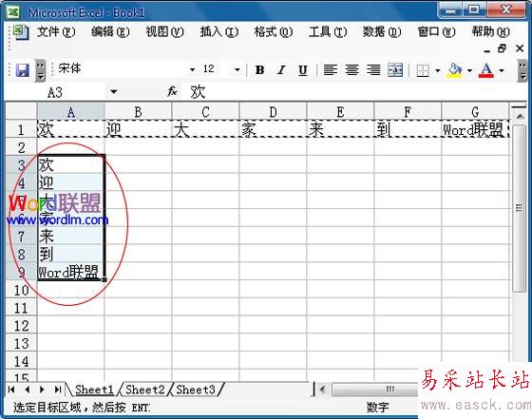The image size is (532, 419).
Task: Open the font name dropdown showing 宋体
Action: pos(192,70)
